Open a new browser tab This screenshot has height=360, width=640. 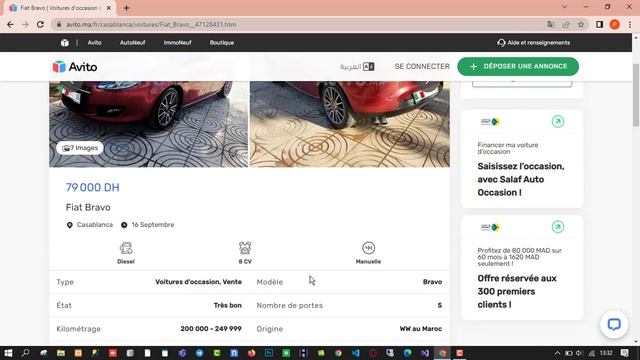coord(126,8)
